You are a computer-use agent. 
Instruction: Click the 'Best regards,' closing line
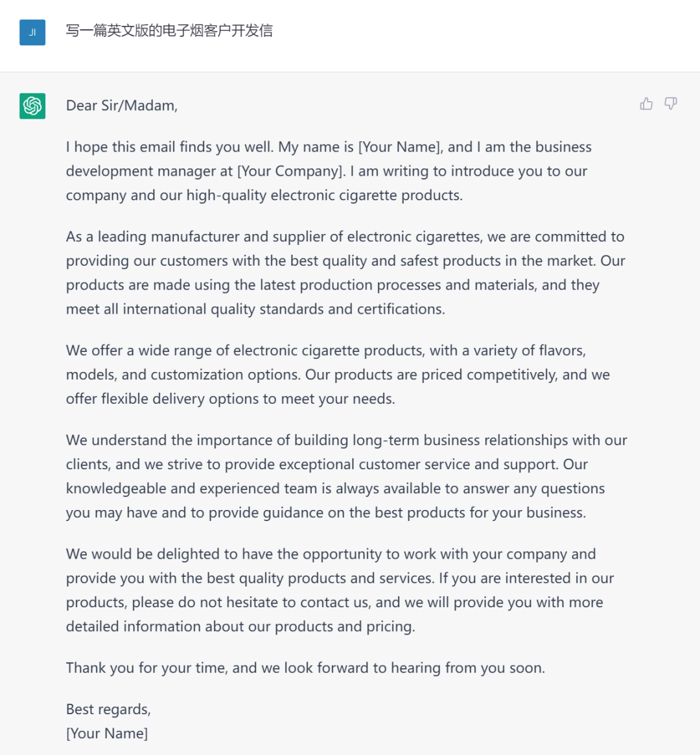pos(108,710)
